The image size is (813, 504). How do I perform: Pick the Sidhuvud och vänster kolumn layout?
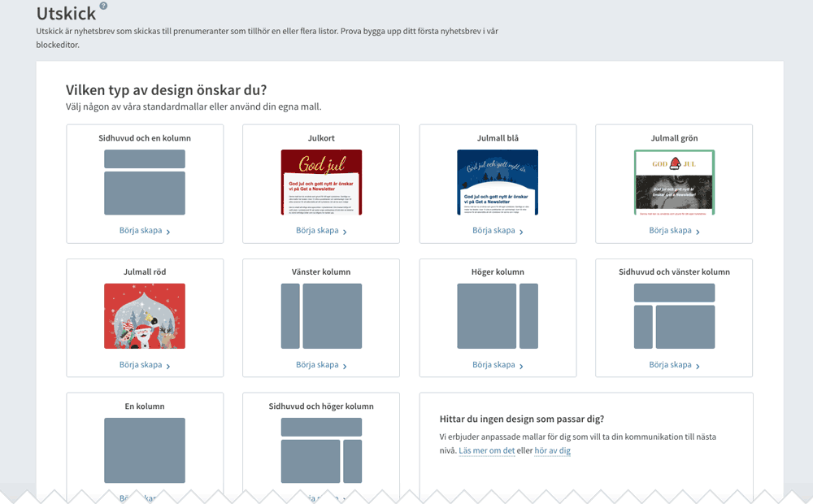click(x=674, y=315)
